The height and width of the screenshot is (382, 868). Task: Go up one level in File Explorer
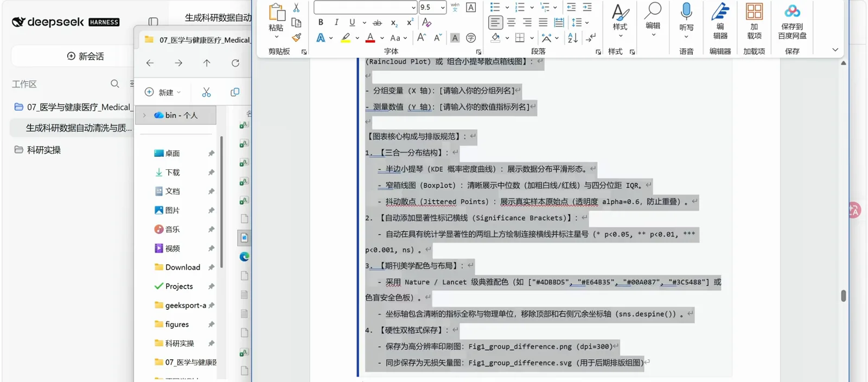(207, 63)
